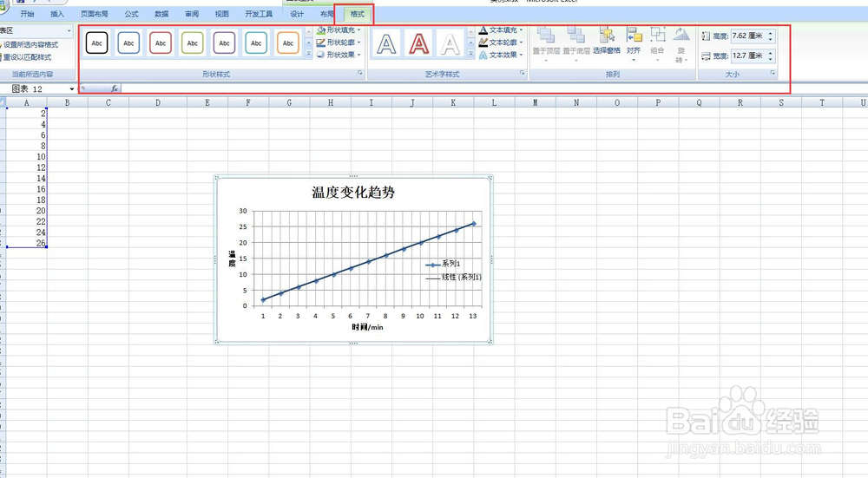Select the 线性 (系列1) legend entry
The height and width of the screenshot is (478, 868).
(453, 278)
